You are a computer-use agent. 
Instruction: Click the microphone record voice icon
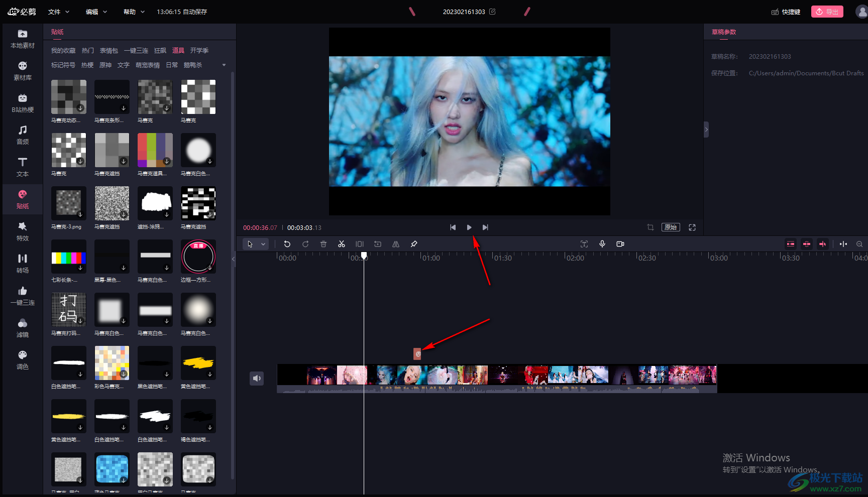(x=602, y=244)
